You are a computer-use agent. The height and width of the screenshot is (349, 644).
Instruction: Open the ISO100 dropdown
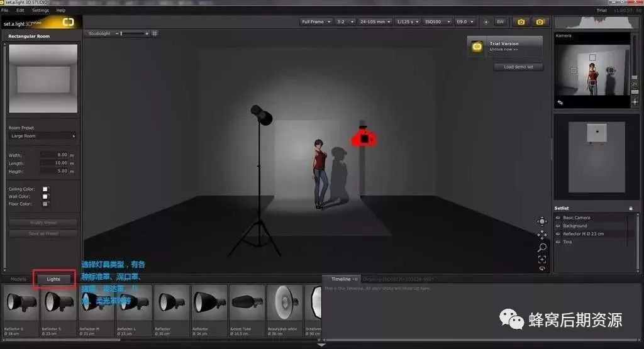(438, 22)
